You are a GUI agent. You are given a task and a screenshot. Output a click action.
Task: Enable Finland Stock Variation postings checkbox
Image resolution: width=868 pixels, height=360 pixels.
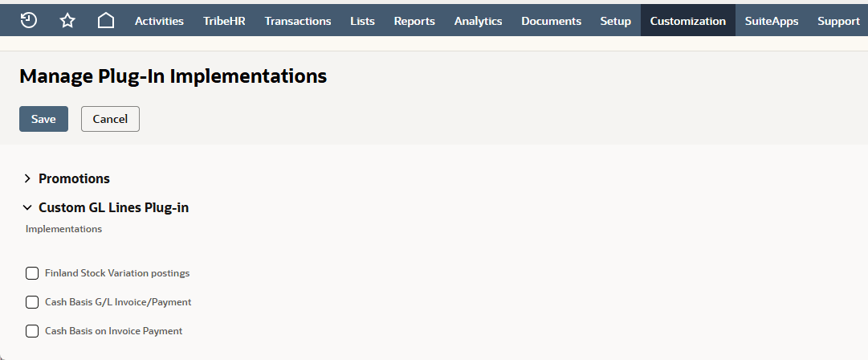click(x=32, y=273)
